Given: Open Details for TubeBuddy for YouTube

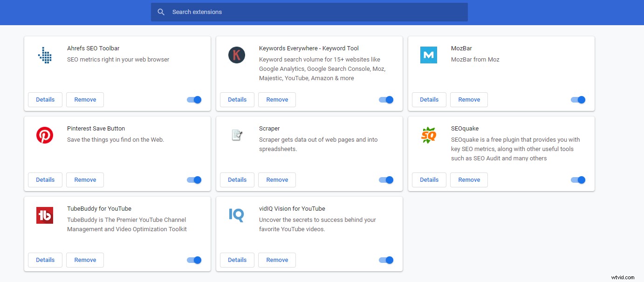Looking at the screenshot, I should (45, 260).
